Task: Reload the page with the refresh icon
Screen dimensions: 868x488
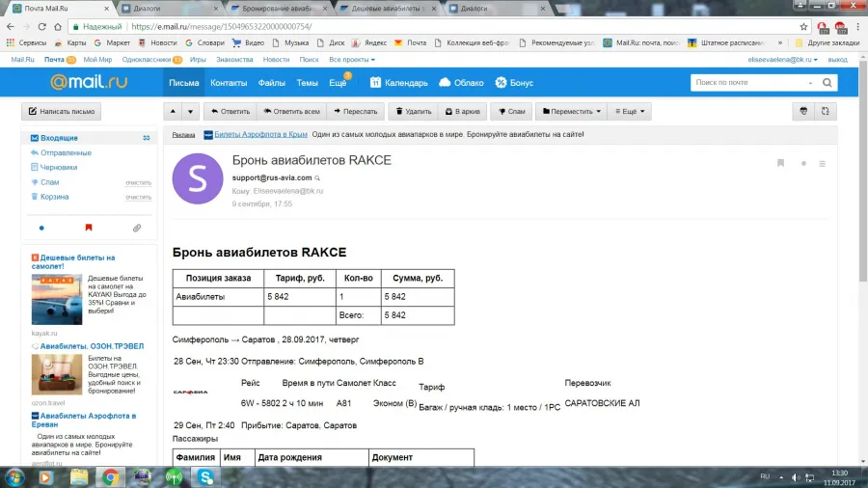Action: [x=42, y=27]
